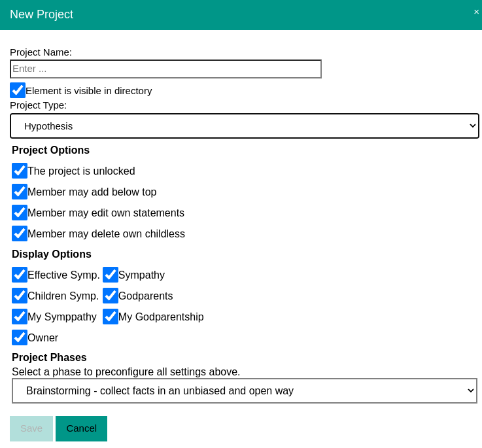
Task: Disable Children Symp. display option
Action: pyautogui.click(x=20, y=296)
